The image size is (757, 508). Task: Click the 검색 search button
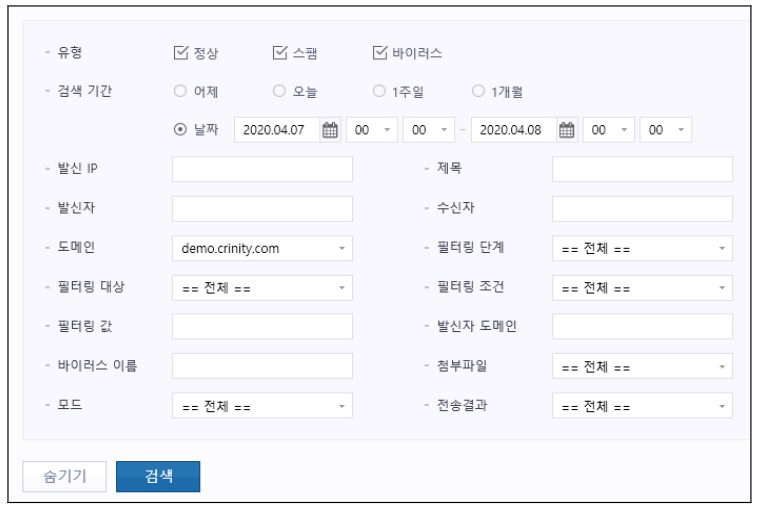point(158,477)
